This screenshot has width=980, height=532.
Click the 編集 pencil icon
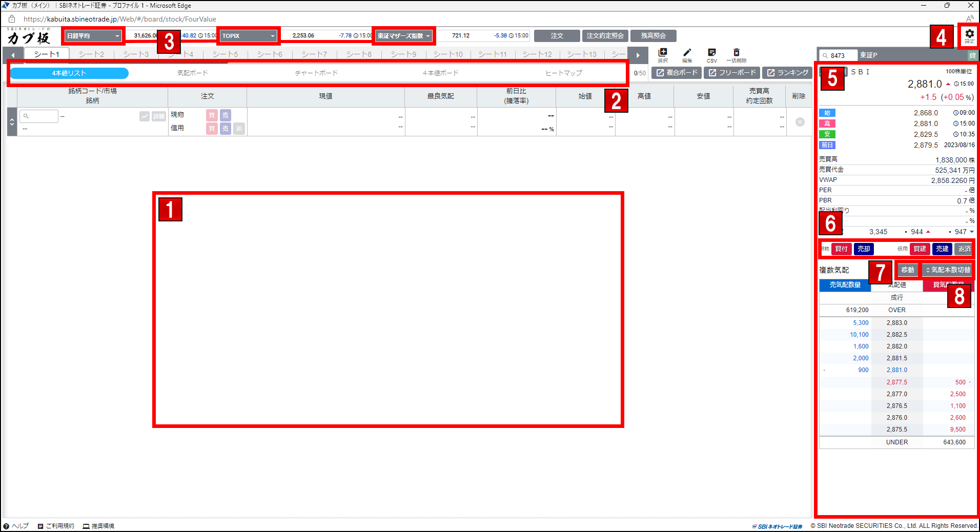pos(687,55)
